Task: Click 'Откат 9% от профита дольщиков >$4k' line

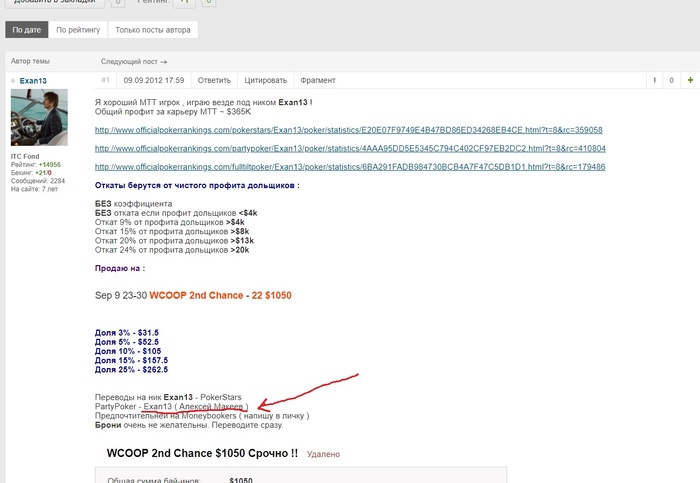Action: [x=170, y=222]
